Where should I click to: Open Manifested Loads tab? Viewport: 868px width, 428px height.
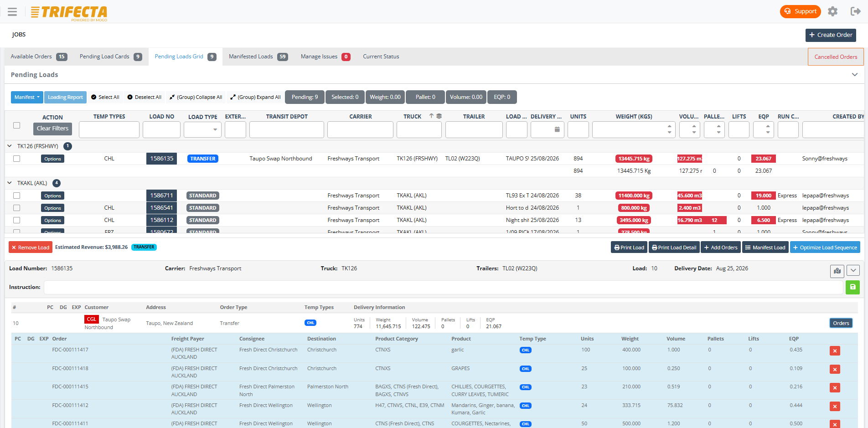tap(258, 57)
